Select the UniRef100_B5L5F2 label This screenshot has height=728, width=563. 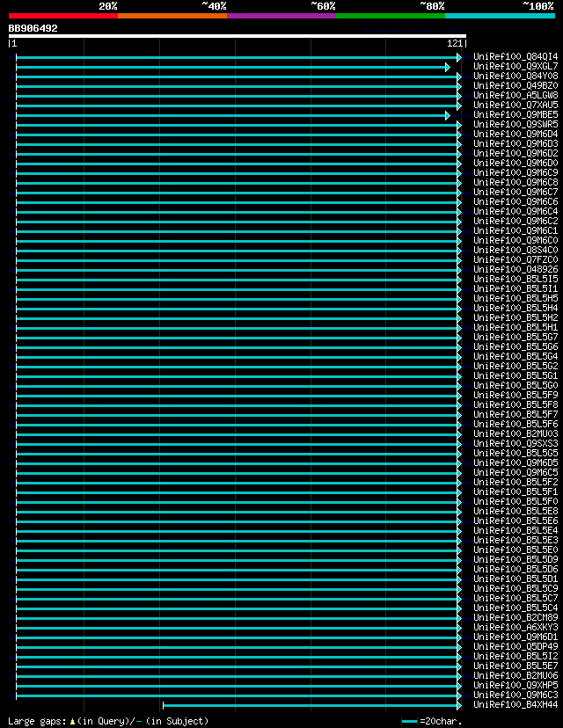pos(515,482)
